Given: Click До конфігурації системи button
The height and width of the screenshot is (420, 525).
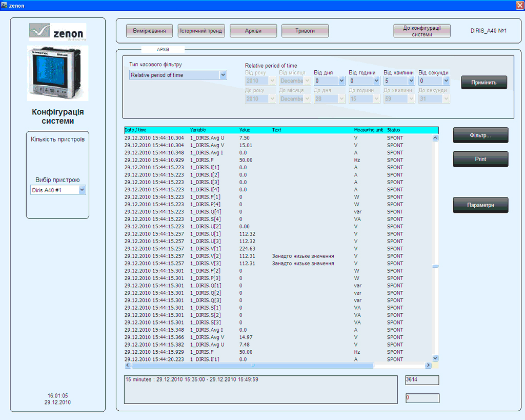Looking at the screenshot, I should pyautogui.click(x=421, y=31).
